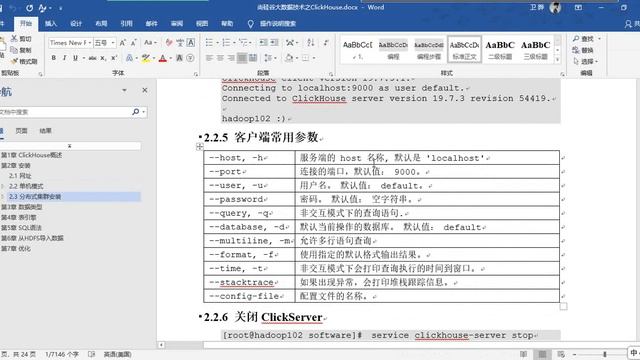Increase font size with the grow font icon
The image size is (640, 360).
pyautogui.click(x=122, y=42)
